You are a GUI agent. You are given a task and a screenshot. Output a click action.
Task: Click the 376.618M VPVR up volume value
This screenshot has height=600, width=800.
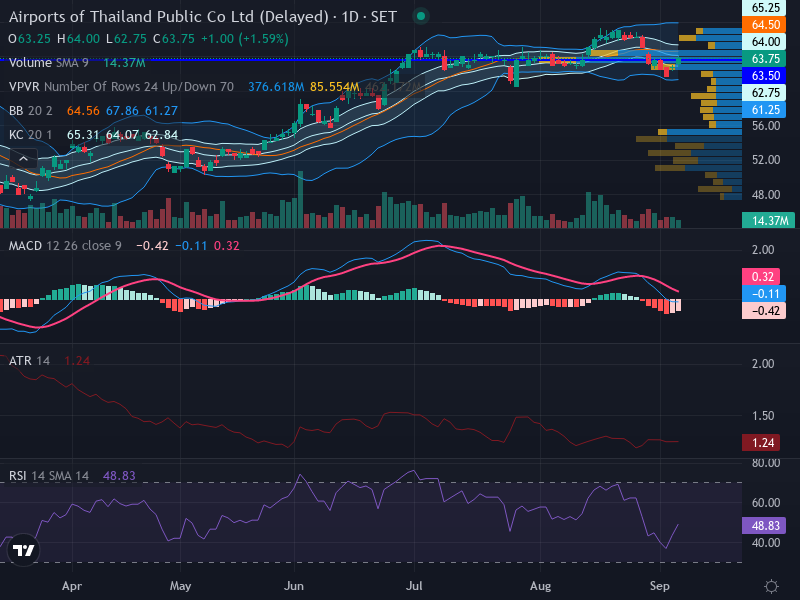276,87
